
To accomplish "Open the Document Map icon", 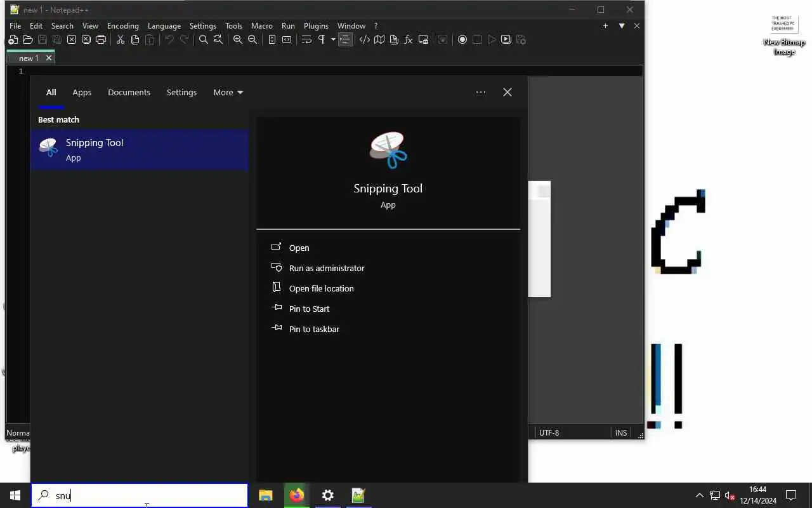I will (x=379, y=39).
